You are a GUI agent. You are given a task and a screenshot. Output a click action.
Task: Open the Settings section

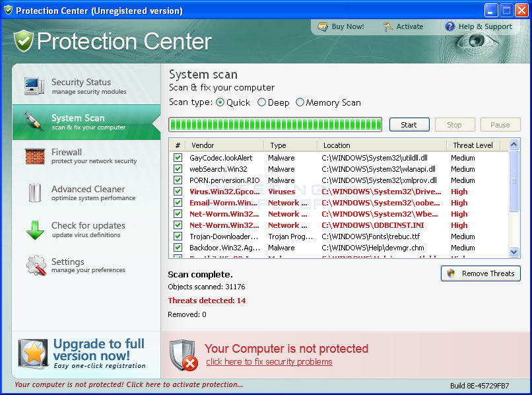tap(86, 266)
